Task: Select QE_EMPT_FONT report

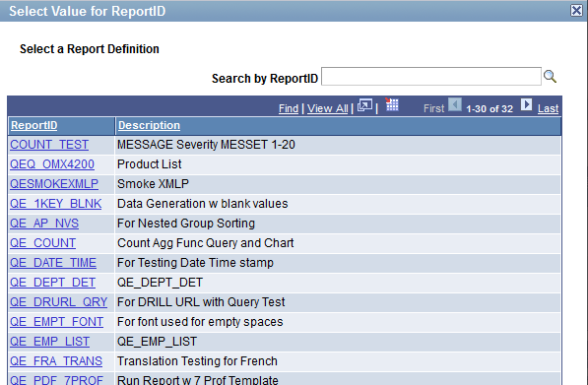Action: [56, 322]
